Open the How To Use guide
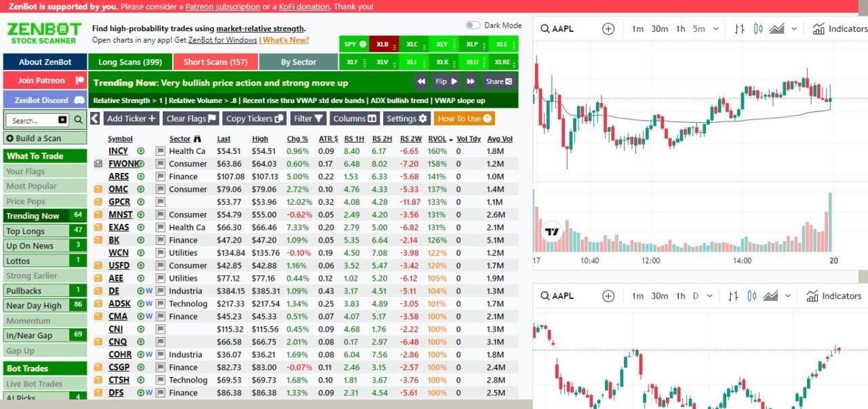Screen dimensions: 868x409 (x=465, y=118)
